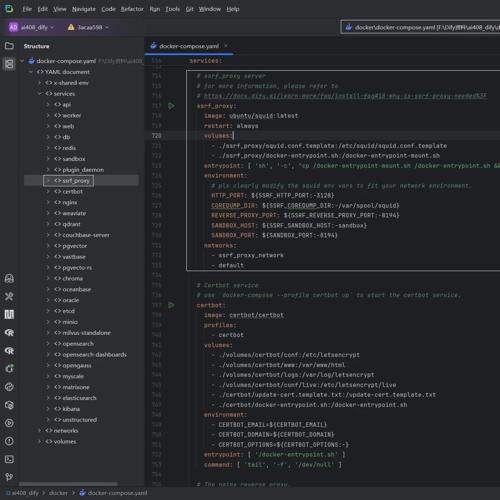Open the ai408_dify project dropdown
Viewport: 500px width, 500px height.
point(32,27)
